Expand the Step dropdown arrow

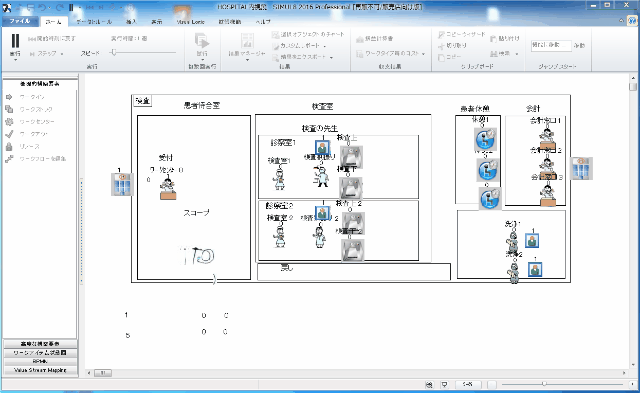pos(62,54)
